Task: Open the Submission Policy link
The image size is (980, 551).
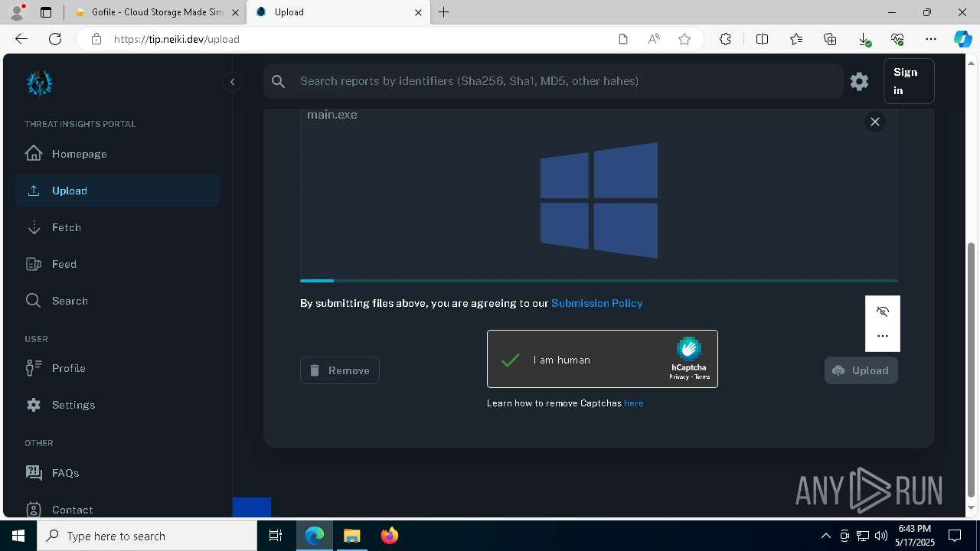Action: [596, 303]
